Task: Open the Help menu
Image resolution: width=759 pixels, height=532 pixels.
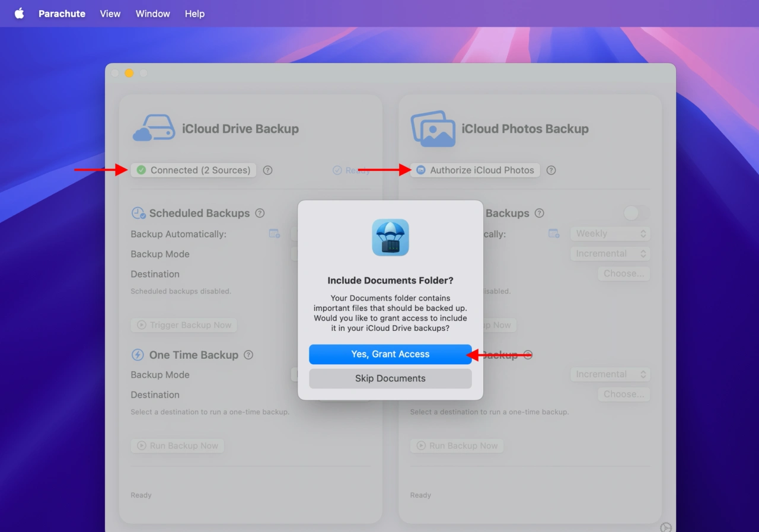Action: point(194,14)
